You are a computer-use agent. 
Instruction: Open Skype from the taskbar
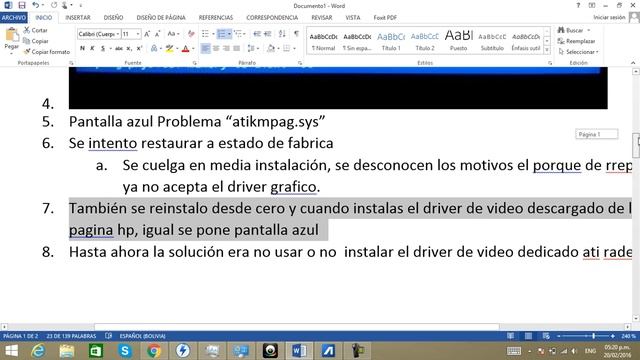point(125,351)
